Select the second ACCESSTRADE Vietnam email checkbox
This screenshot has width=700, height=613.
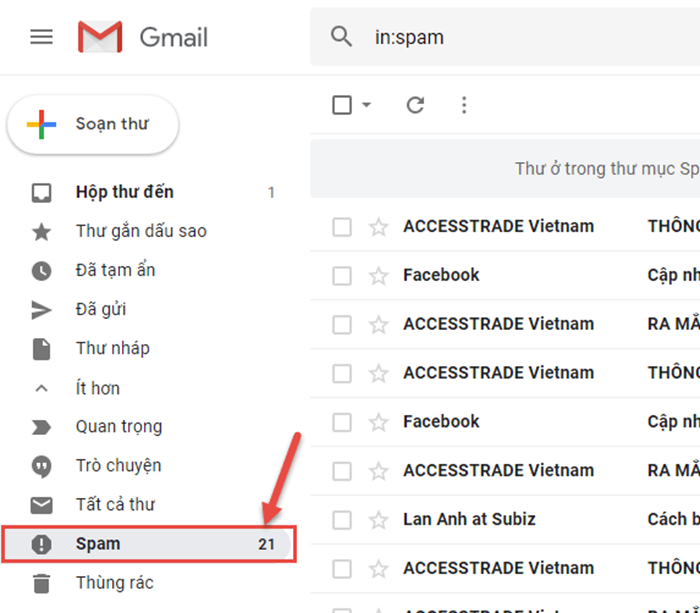point(342,325)
